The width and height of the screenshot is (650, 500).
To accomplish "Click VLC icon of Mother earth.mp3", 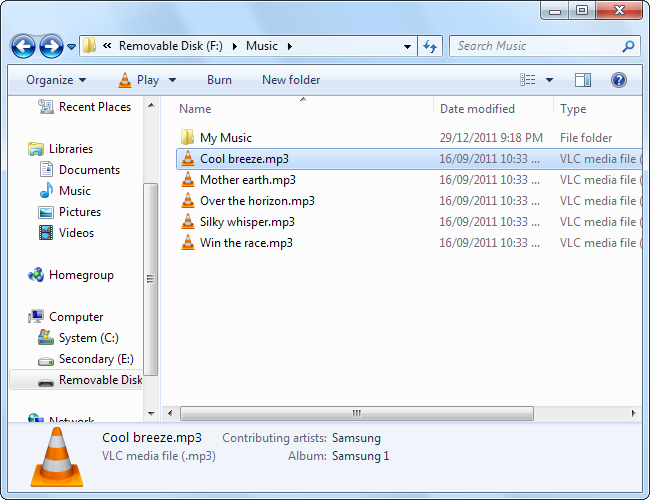I will [188, 180].
